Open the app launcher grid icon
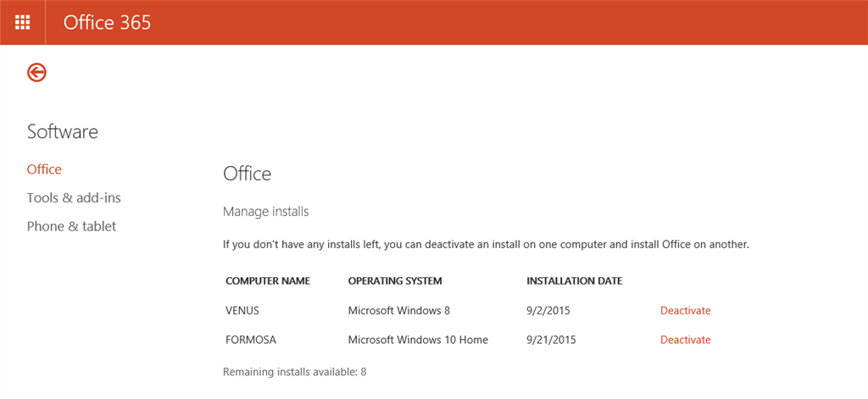Screen dimensions: 868x399 tap(23, 23)
